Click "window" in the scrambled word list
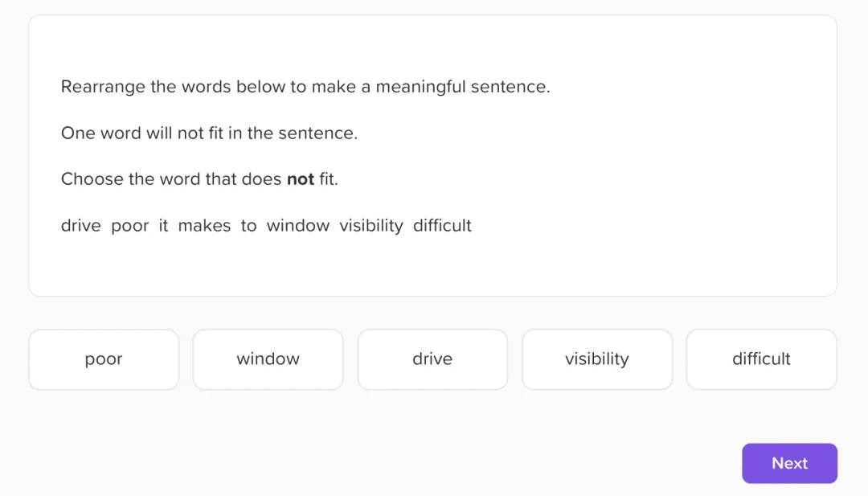This screenshot has width=868, height=496. click(298, 226)
